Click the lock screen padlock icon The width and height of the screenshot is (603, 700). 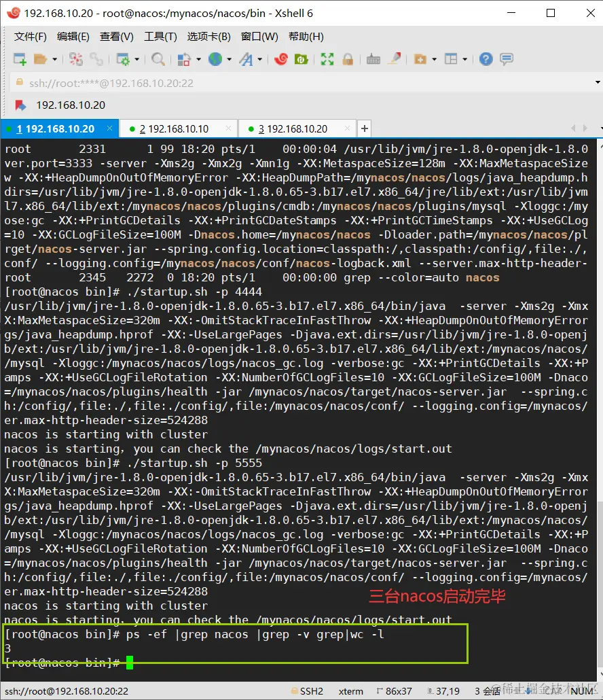(348, 59)
